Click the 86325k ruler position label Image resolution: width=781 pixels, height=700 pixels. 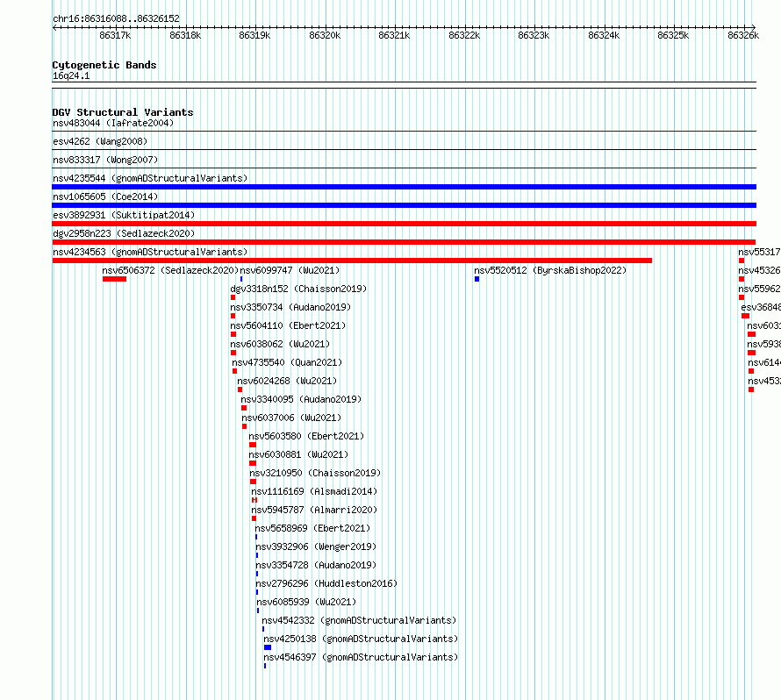(x=673, y=35)
